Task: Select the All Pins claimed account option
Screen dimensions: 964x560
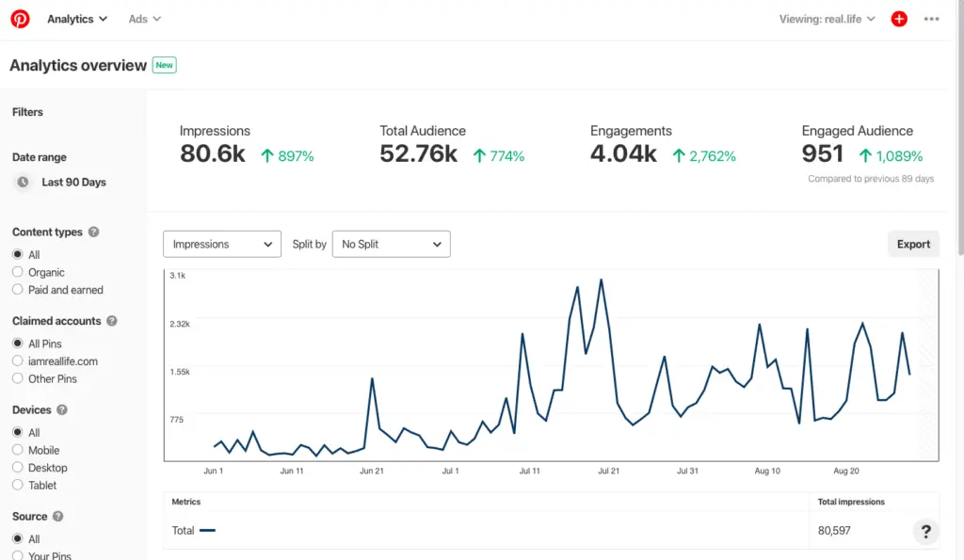Action: point(17,343)
